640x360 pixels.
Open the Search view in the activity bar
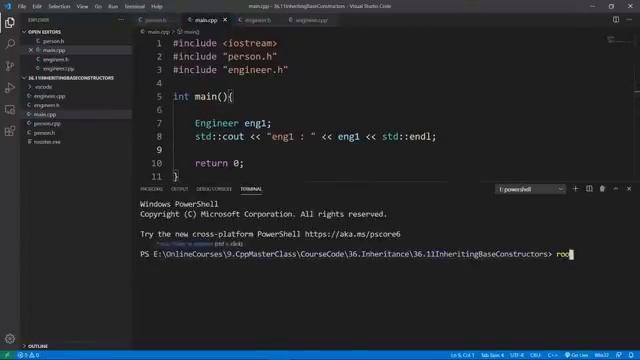10,44
